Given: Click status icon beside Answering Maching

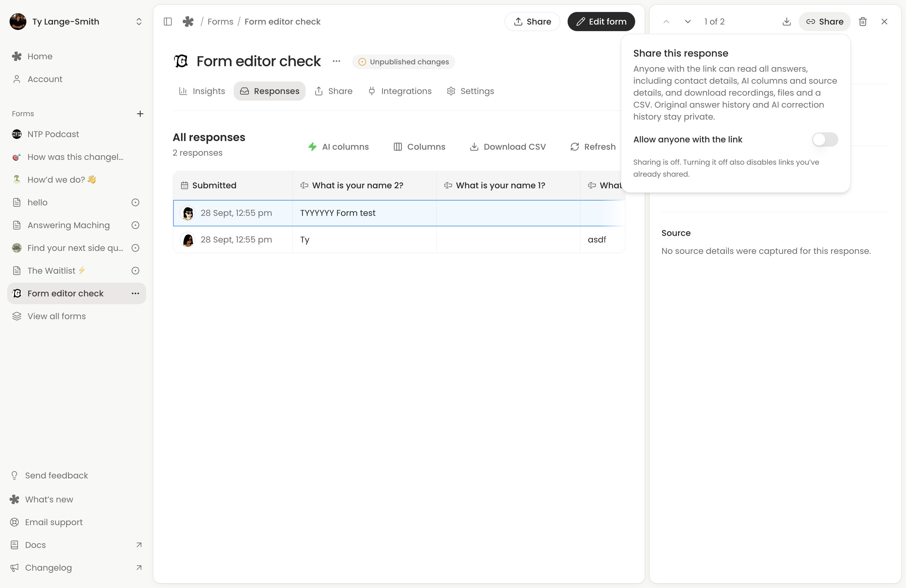Looking at the screenshot, I should click(135, 225).
